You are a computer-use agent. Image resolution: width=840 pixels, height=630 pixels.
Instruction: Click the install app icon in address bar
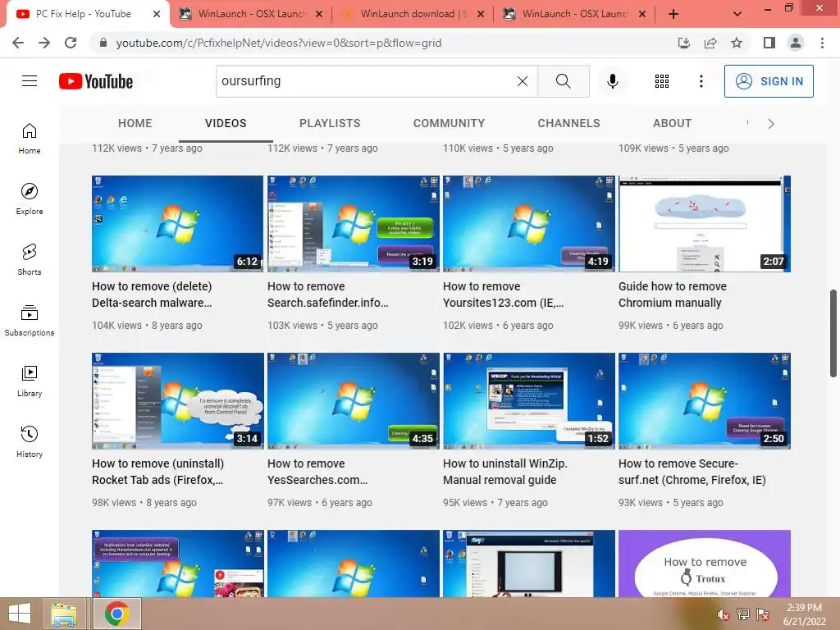[683, 43]
